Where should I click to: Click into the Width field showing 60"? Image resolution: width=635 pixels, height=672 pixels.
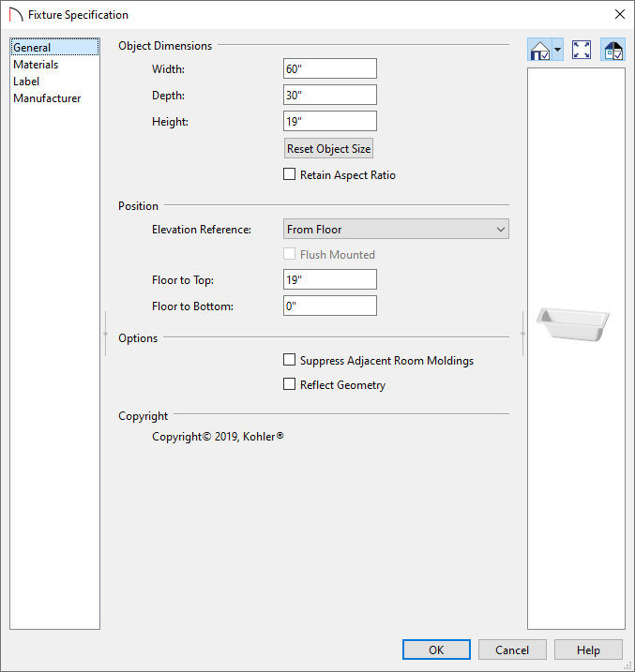point(330,68)
